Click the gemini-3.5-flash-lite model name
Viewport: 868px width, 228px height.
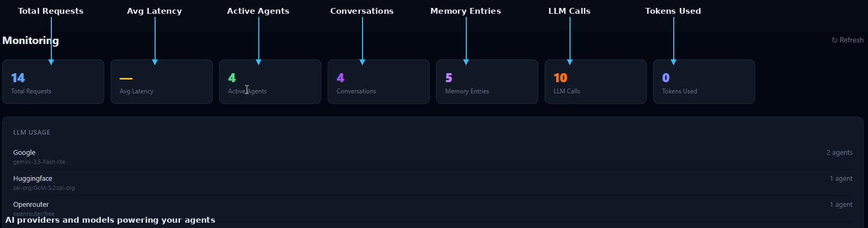[x=39, y=162]
